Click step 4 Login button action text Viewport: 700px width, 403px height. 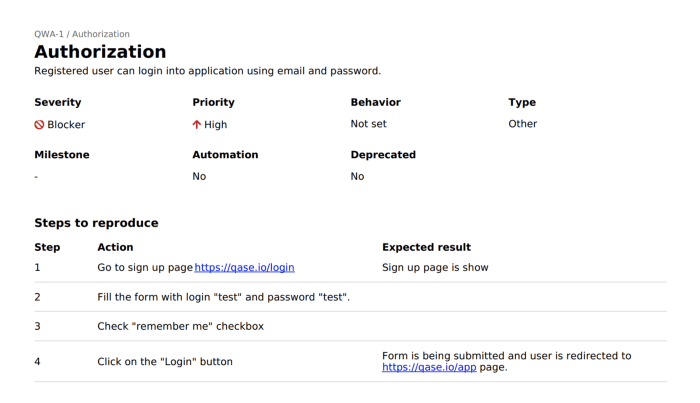tap(165, 361)
